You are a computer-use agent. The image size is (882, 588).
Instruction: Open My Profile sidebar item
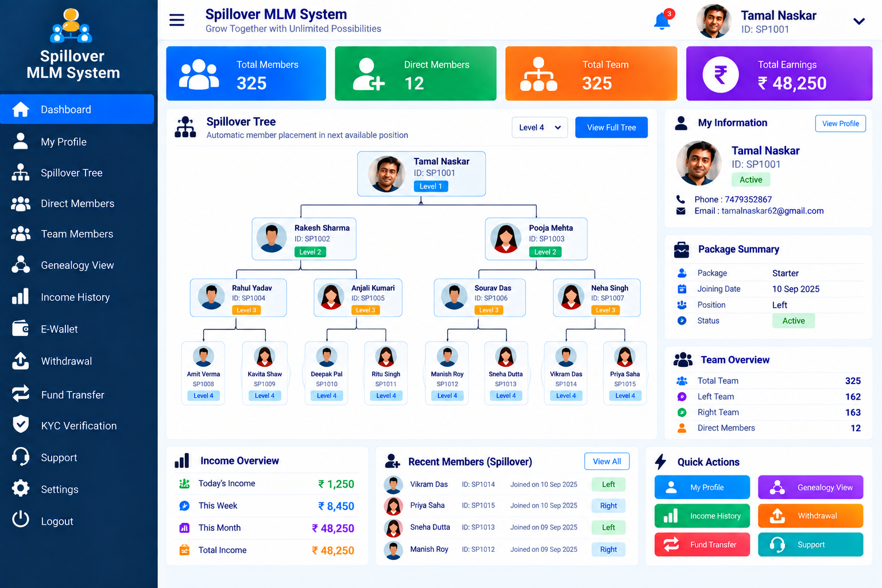[77, 141]
